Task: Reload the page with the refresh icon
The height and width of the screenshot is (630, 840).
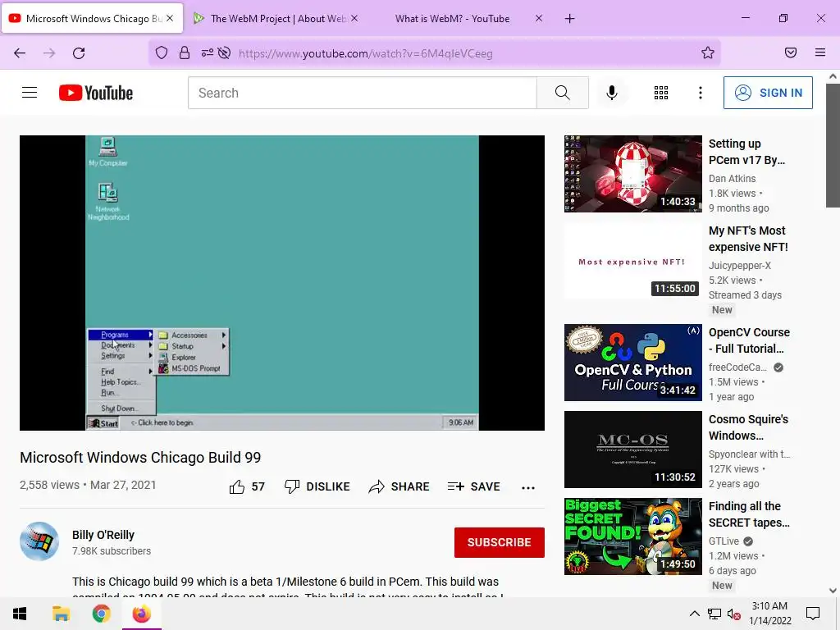Action: coord(79,53)
